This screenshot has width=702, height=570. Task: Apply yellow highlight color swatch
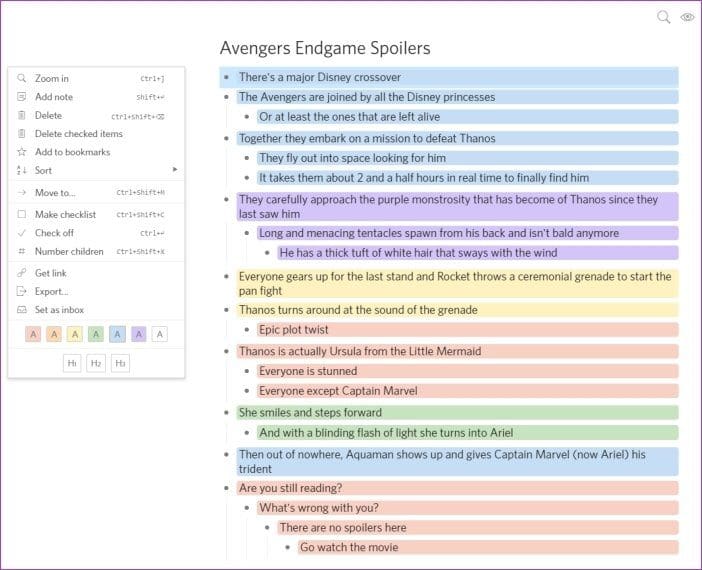(75, 334)
